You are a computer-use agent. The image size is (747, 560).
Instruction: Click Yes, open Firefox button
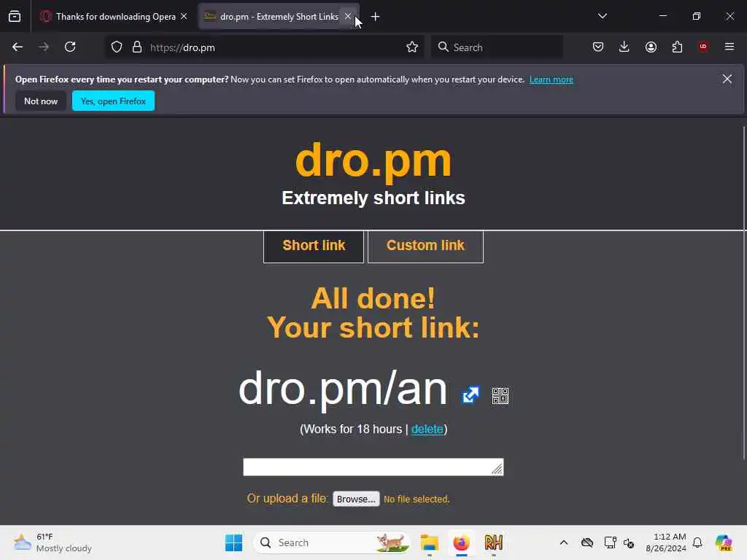click(x=113, y=101)
